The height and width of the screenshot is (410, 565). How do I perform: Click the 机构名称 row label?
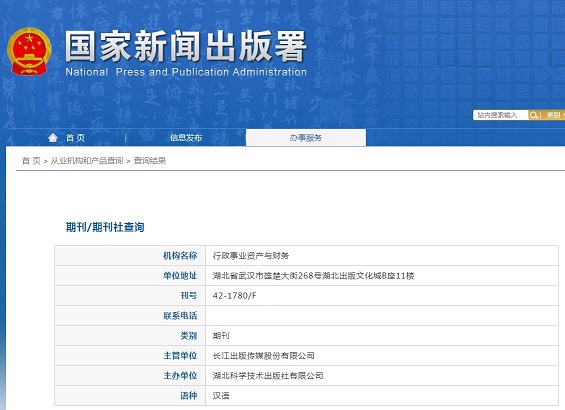click(x=180, y=256)
